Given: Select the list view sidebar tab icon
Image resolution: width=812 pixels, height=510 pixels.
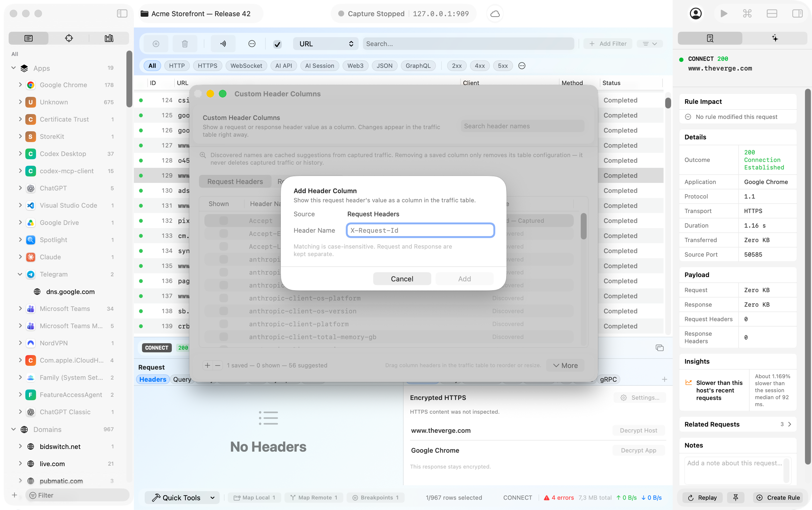Looking at the screenshot, I should click(29, 38).
